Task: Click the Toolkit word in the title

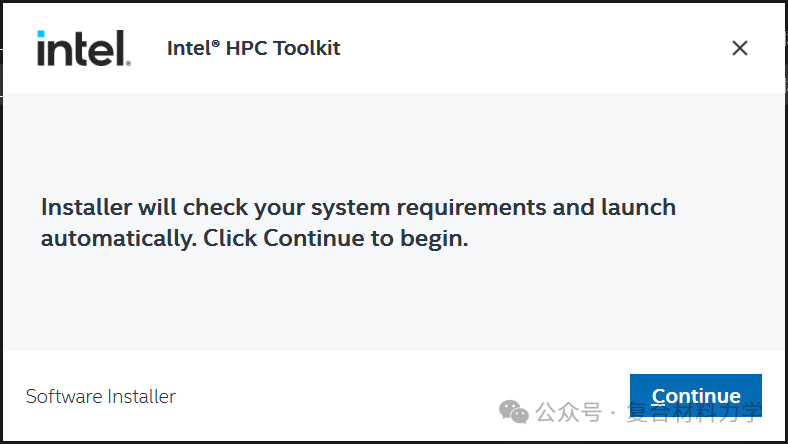Action: 308,48
